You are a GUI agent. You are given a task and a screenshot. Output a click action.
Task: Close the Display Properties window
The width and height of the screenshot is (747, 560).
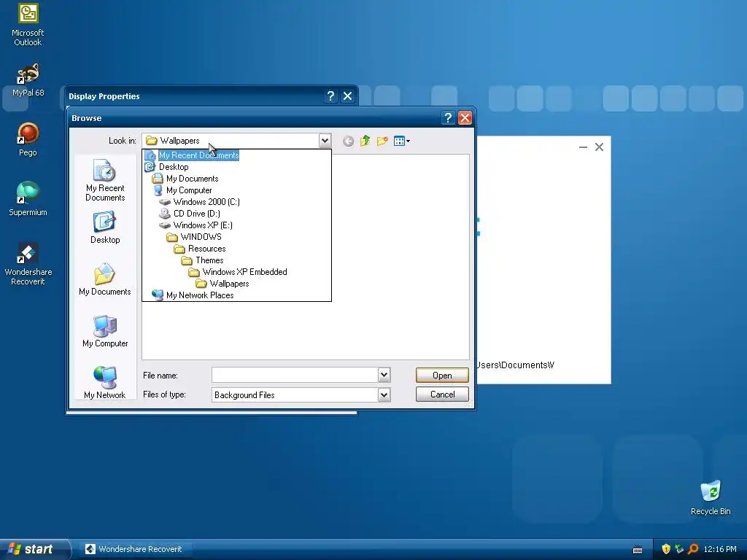click(x=348, y=96)
